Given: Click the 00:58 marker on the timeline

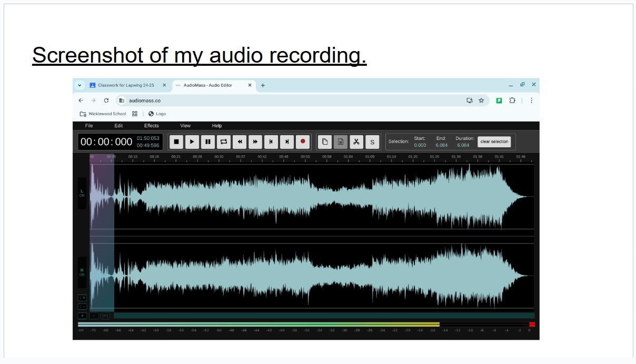Looking at the screenshot, I should (327, 156).
